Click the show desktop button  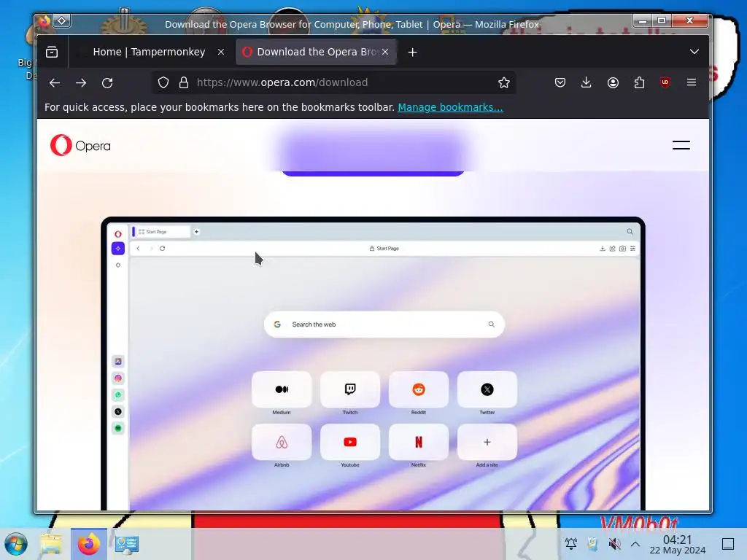point(728,544)
